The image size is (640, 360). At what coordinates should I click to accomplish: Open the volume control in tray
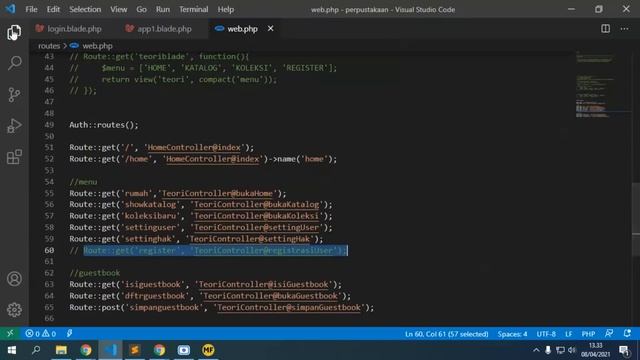tap(572, 350)
